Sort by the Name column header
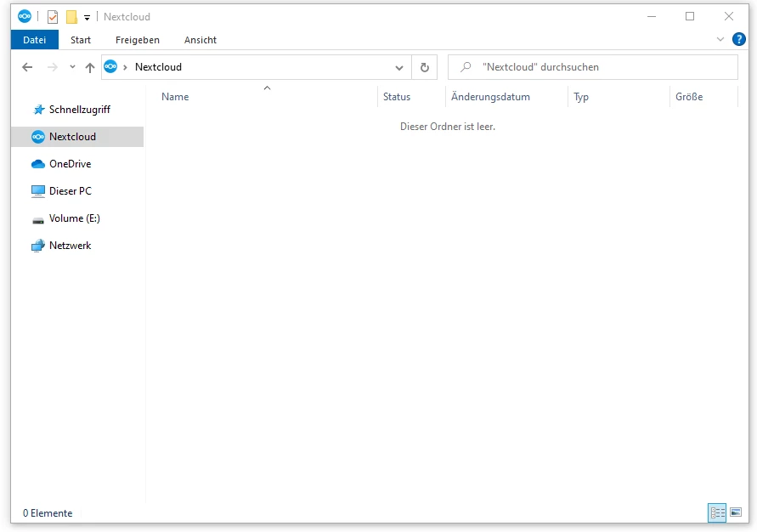Image resolution: width=757 pixels, height=532 pixels. tap(262, 97)
